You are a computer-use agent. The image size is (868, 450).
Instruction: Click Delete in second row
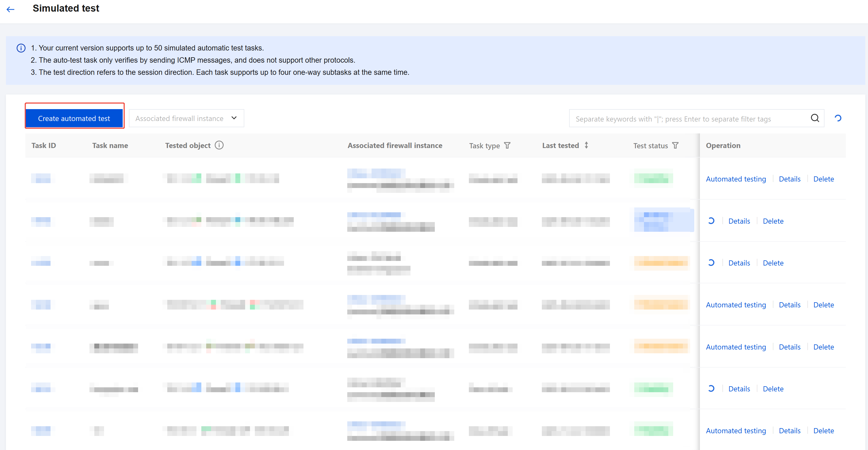[773, 221]
